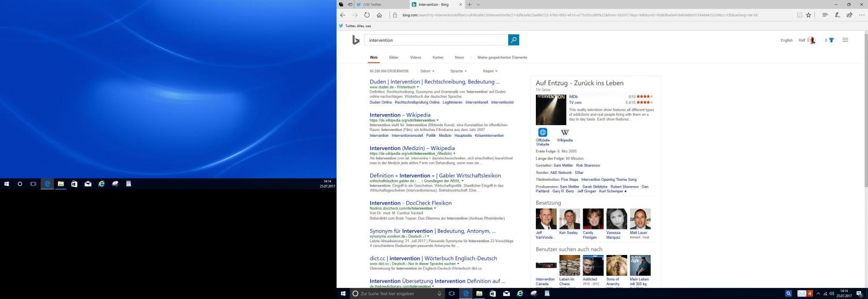Select the Videos search tab
This screenshot has width=868, height=299.
pyautogui.click(x=415, y=57)
